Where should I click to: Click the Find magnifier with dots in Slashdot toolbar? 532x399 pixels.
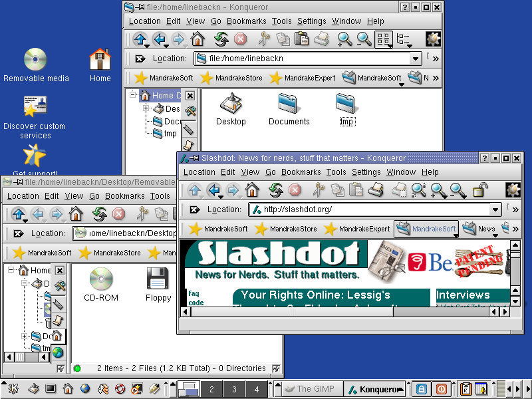click(x=419, y=190)
